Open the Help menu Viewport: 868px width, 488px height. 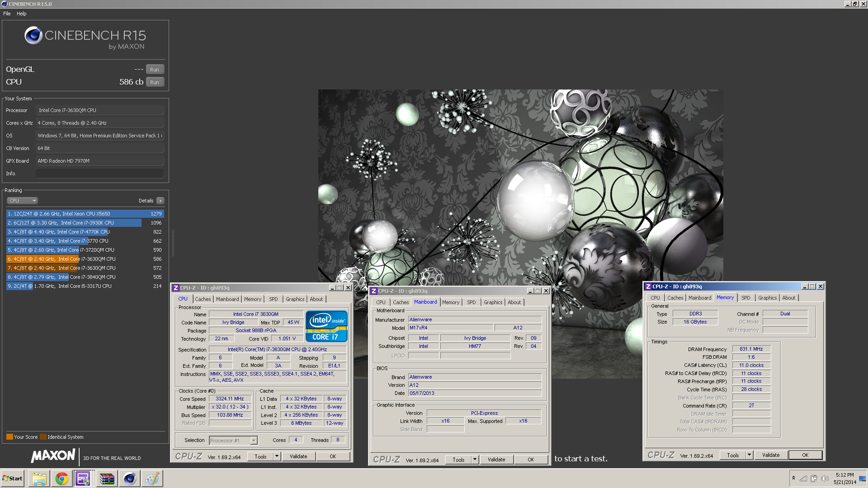(x=22, y=14)
